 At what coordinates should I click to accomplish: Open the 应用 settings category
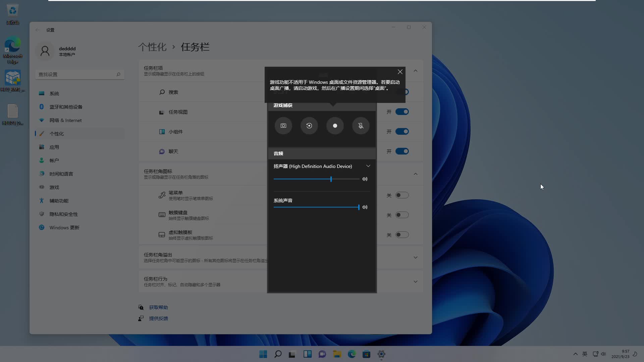click(80, 147)
